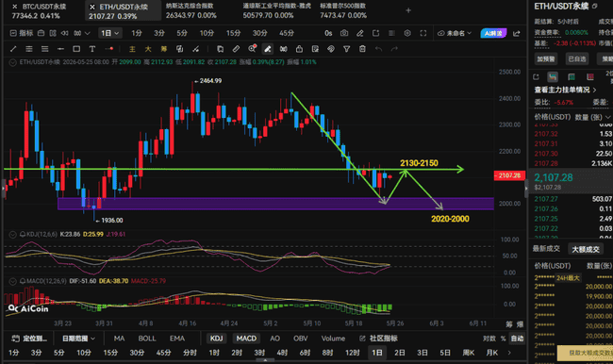Image resolution: width=613 pixels, height=364 pixels.
Task: Enter fullscreen chart mode
Action: click(x=423, y=33)
